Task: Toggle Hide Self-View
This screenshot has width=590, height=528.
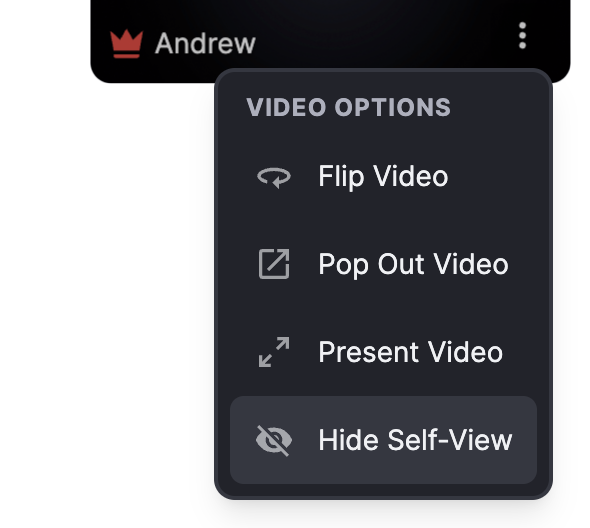Action: point(383,440)
